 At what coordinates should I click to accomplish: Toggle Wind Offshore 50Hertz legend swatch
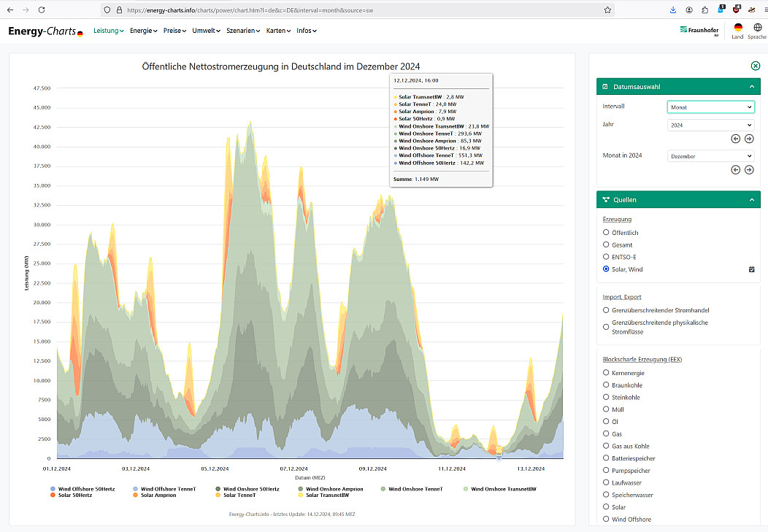(53, 489)
